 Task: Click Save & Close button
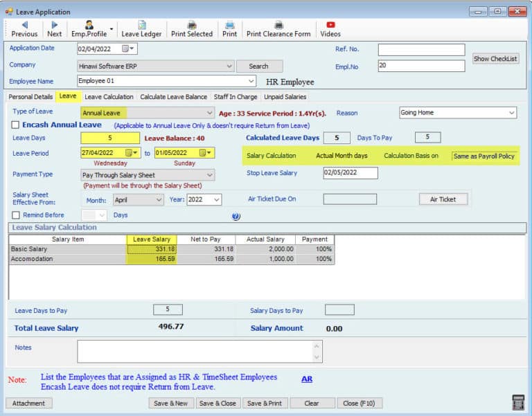[x=218, y=403]
